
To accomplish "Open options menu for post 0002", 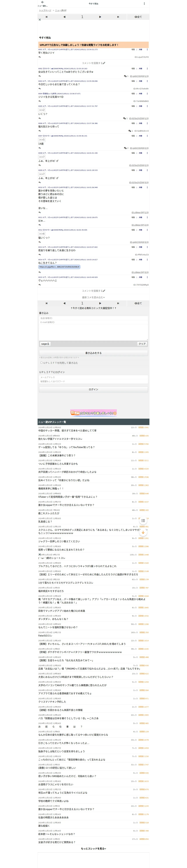I will [x=147, y=68].
